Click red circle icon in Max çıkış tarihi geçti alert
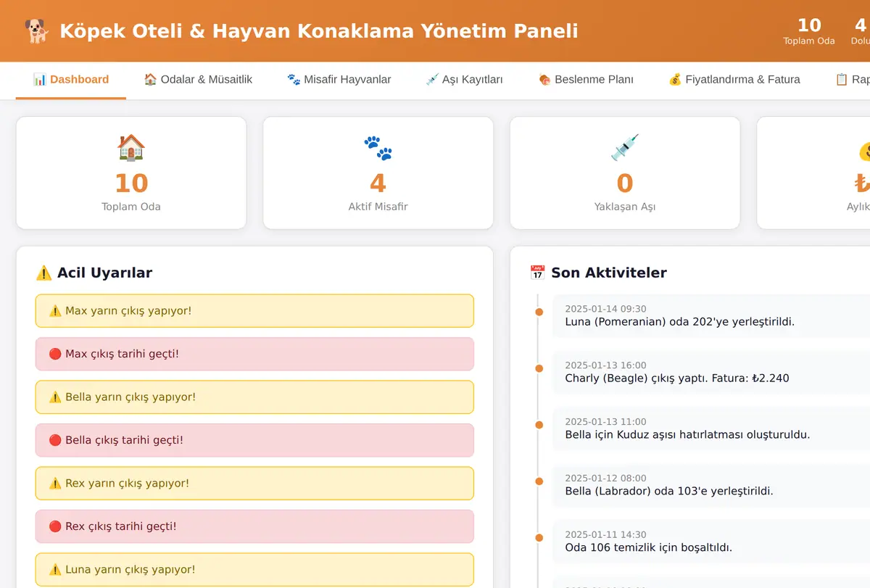The image size is (870, 588). (x=55, y=354)
